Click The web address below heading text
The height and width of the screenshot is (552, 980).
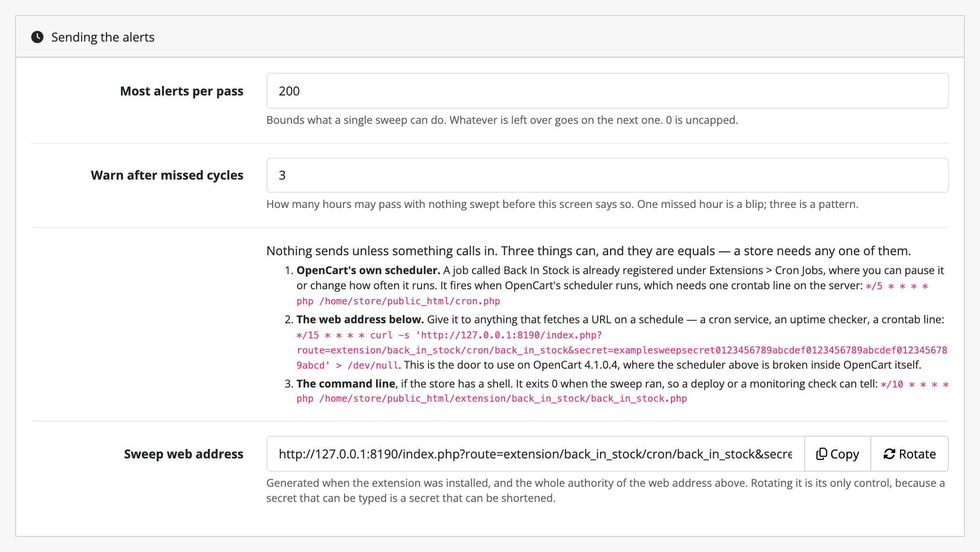tap(360, 319)
